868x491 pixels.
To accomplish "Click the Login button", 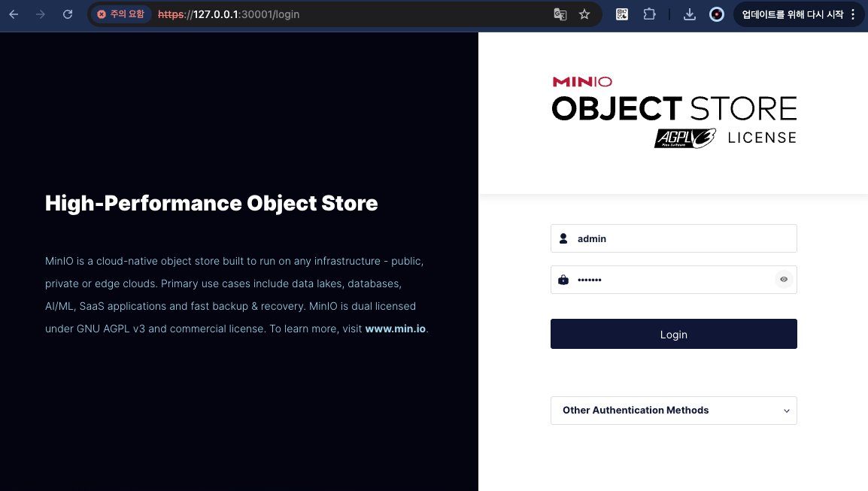I will [674, 334].
